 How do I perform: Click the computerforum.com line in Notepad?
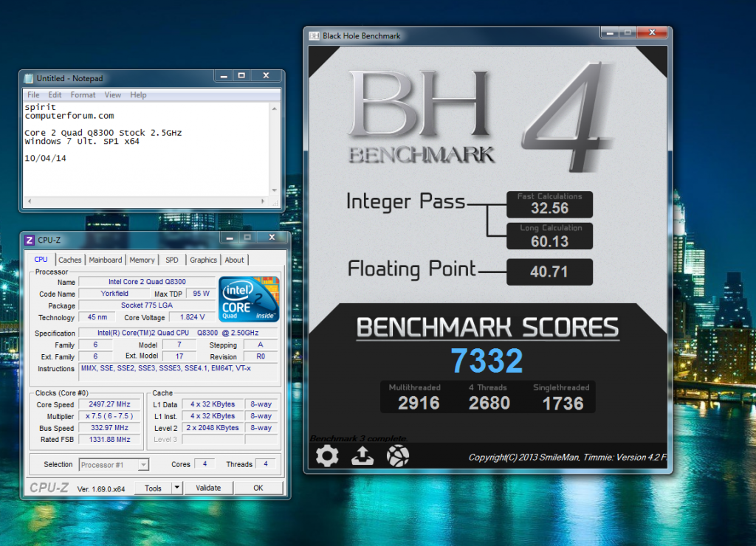69,116
